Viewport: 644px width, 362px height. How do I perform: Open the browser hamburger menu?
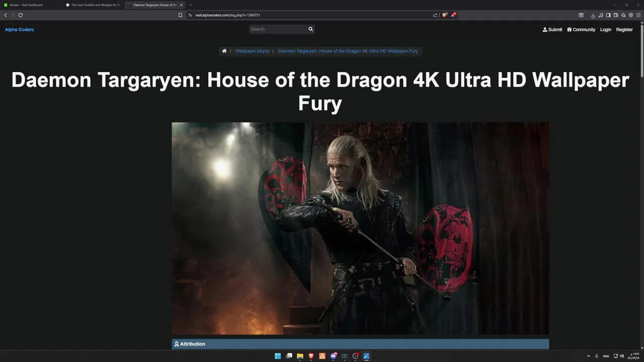[x=638, y=15]
